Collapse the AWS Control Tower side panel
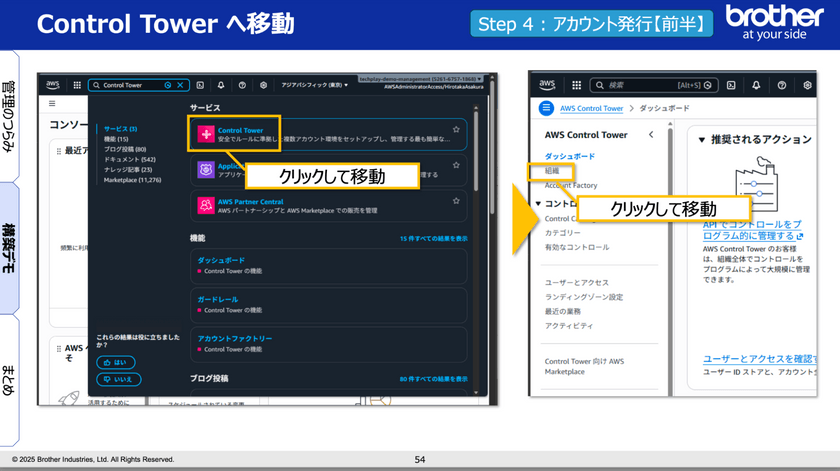This screenshot has height=471, width=840. tap(651, 134)
